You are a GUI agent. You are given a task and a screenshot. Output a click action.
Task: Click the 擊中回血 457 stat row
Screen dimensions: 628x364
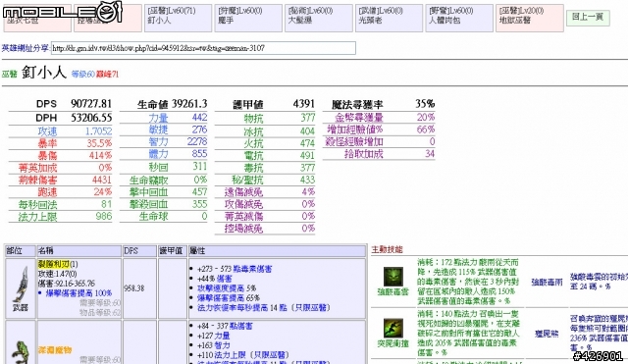click(164, 191)
